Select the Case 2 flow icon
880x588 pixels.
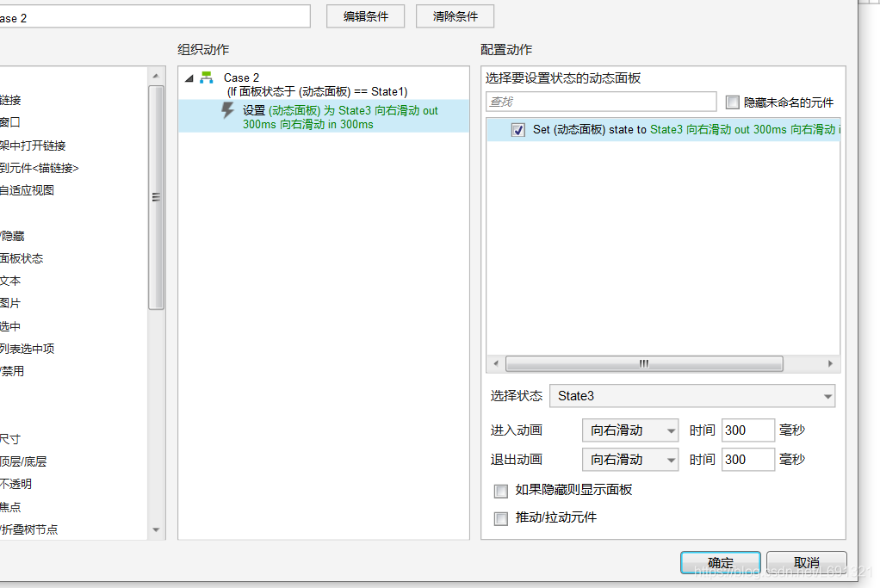click(x=207, y=77)
